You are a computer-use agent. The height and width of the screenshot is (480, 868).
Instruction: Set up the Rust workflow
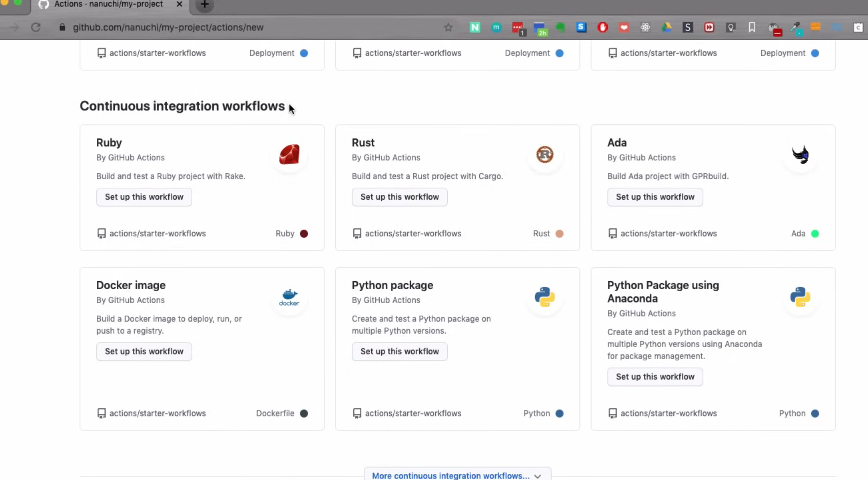(x=399, y=197)
